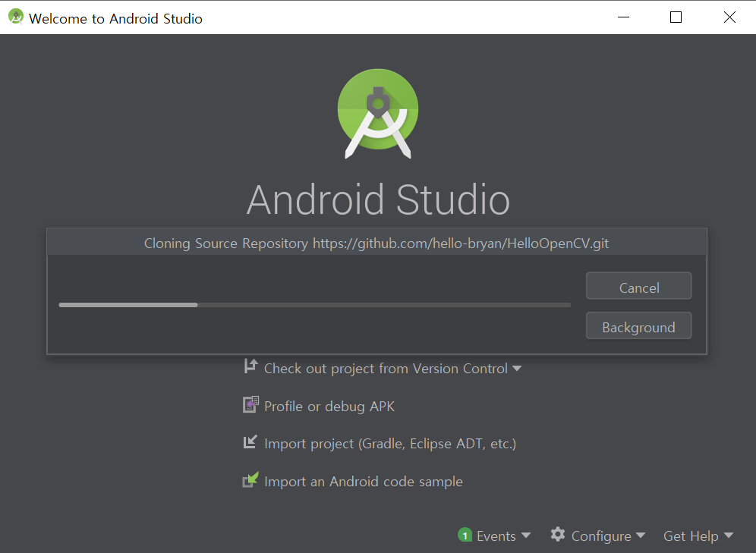Open the Configure menu
The height and width of the screenshot is (553, 756).
(600, 536)
